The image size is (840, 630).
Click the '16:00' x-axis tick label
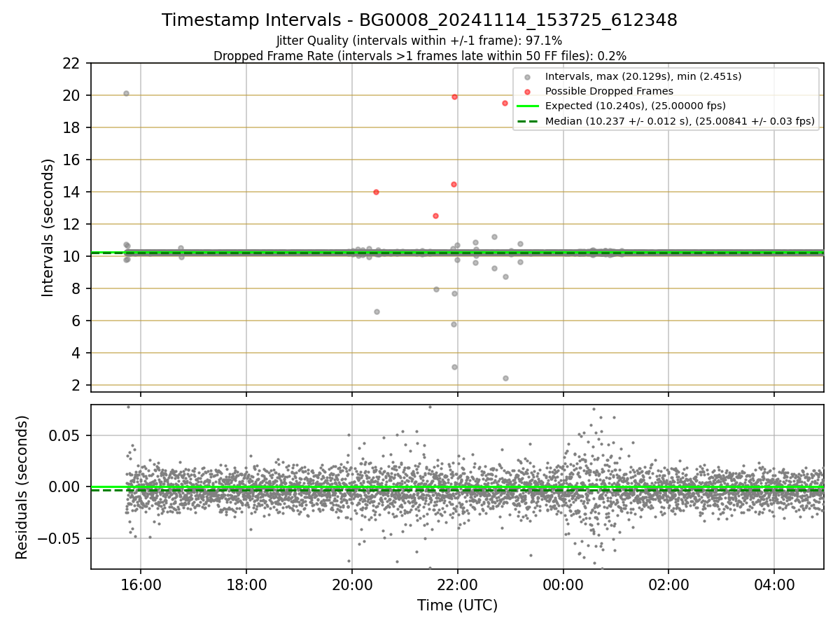(x=141, y=585)
